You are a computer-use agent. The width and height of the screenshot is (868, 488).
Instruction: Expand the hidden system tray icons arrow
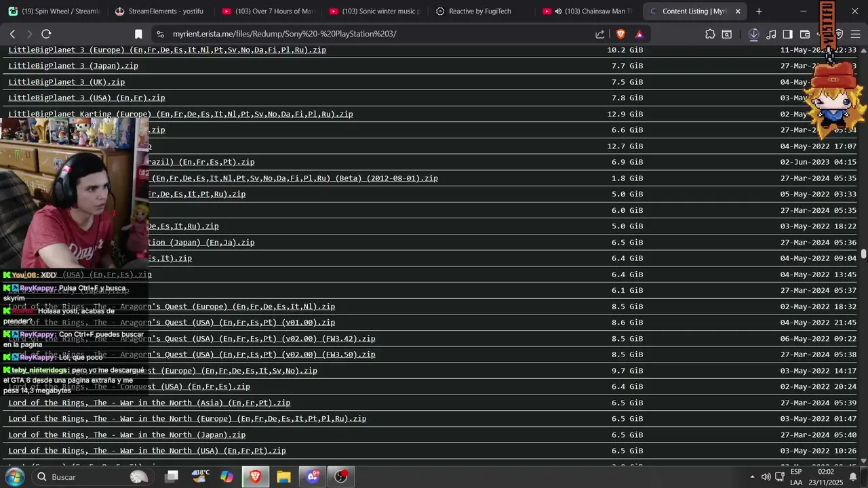coord(752,476)
